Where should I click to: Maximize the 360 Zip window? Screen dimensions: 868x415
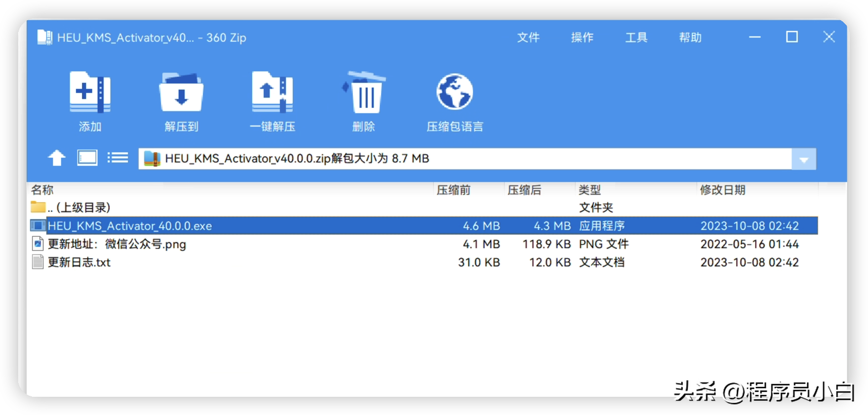[x=792, y=37]
